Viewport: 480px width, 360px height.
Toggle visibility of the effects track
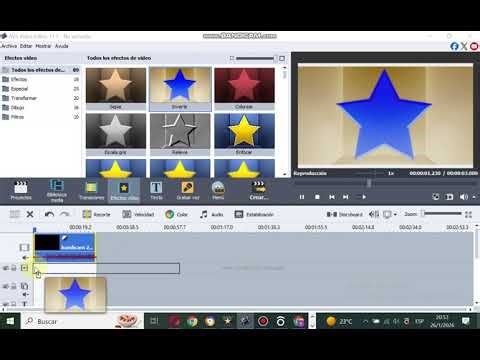6,268
